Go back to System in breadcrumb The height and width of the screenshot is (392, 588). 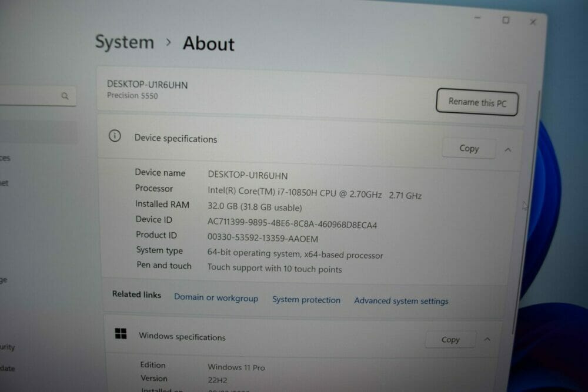pos(125,42)
